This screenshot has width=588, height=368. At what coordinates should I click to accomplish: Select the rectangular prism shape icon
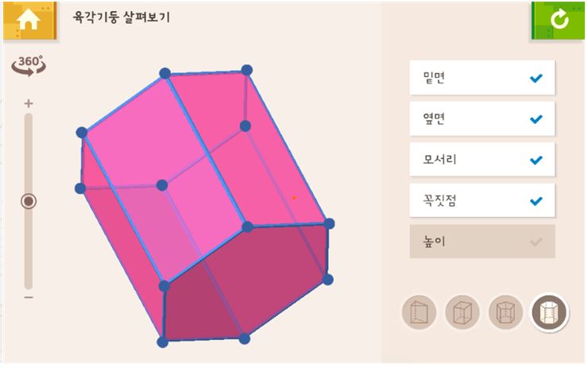pos(462,312)
